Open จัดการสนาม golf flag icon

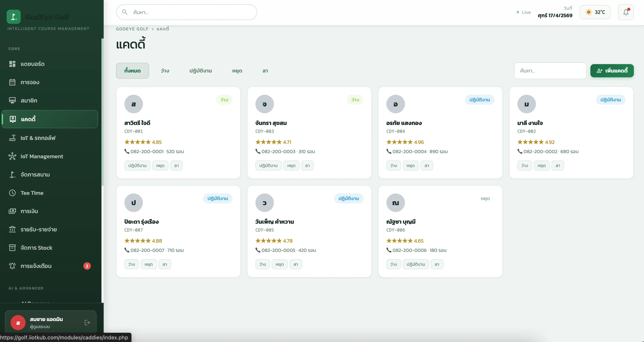pyautogui.click(x=12, y=174)
